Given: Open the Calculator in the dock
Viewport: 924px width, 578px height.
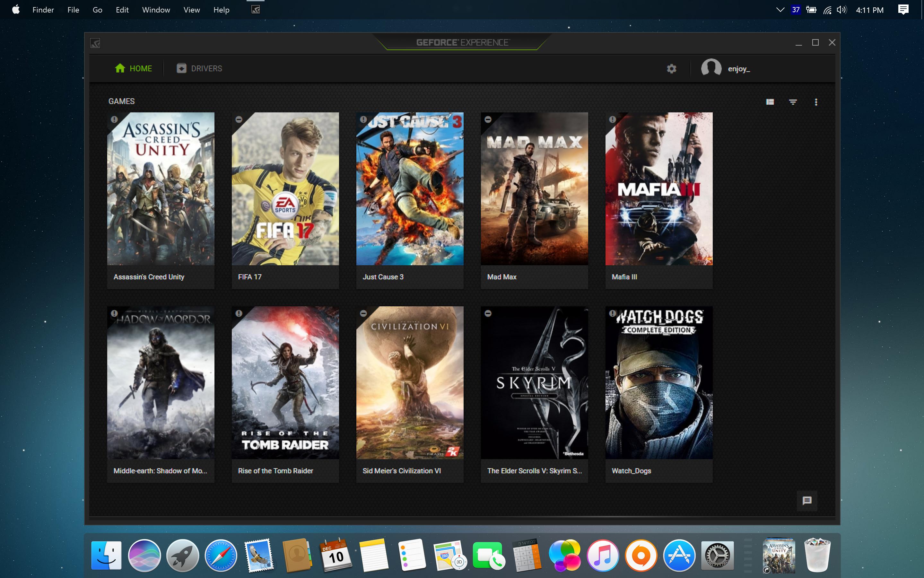Looking at the screenshot, I should pyautogui.click(x=527, y=556).
